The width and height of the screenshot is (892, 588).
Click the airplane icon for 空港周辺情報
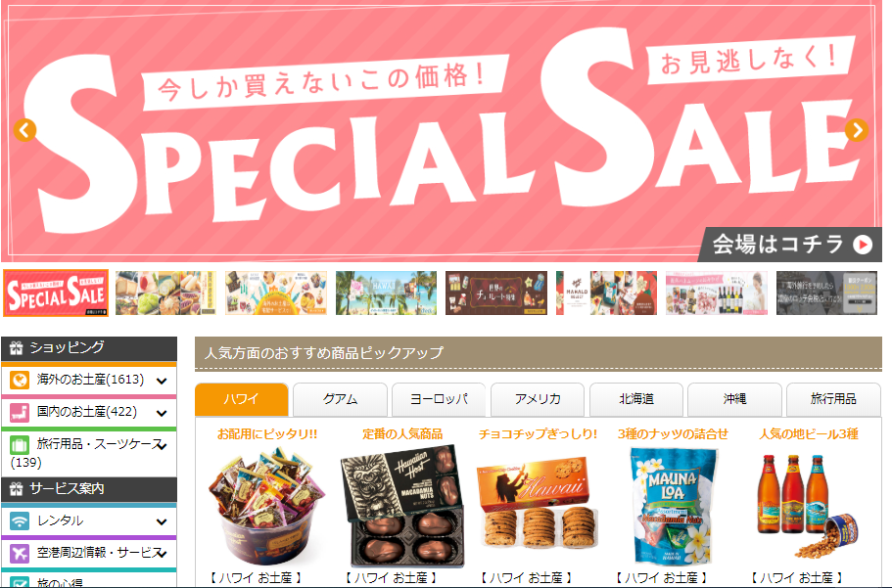[x=20, y=553]
